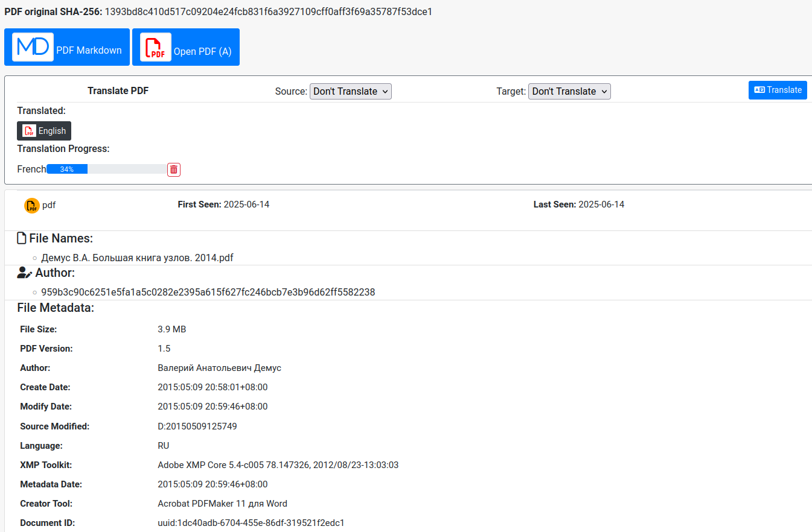Click the French 34% translation progress bar
Image resolution: width=812 pixels, height=532 pixels.
click(106, 169)
